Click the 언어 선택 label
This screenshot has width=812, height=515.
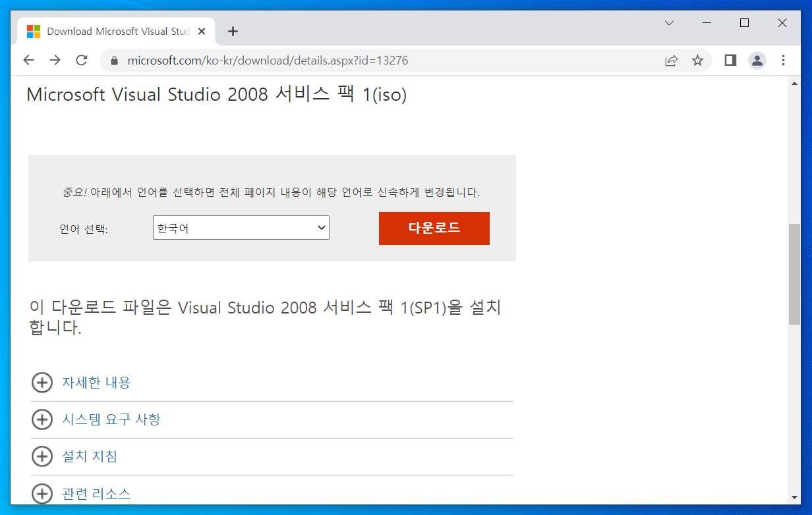(x=84, y=229)
